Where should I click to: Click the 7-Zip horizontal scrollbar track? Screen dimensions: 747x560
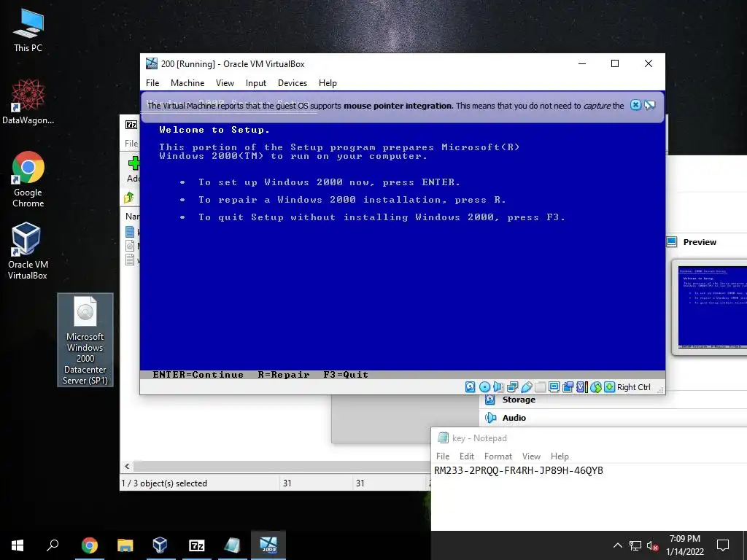(281, 466)
